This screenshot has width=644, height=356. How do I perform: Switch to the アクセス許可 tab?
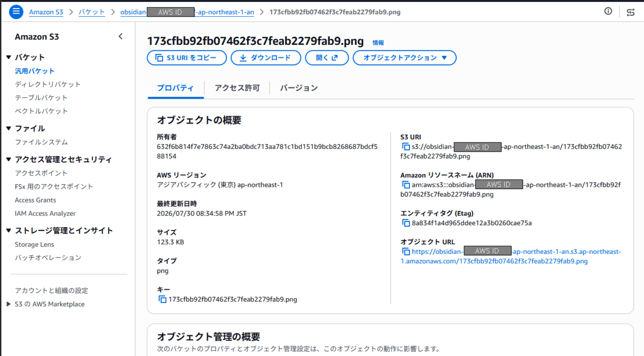237,88
